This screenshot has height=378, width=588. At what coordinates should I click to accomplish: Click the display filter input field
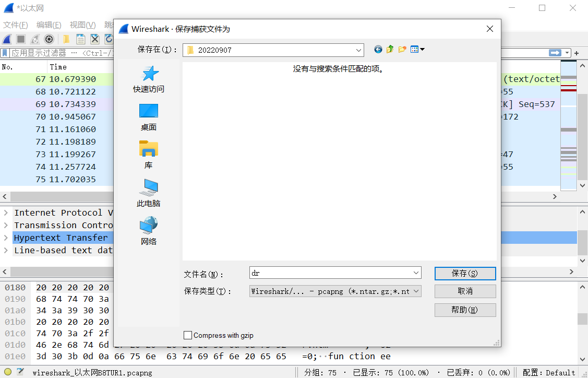click(x=61, y=53)
